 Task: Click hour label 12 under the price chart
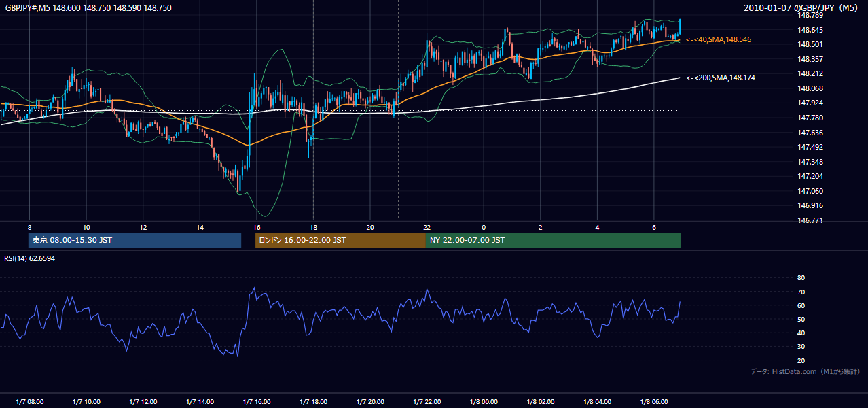click(143, 226)
